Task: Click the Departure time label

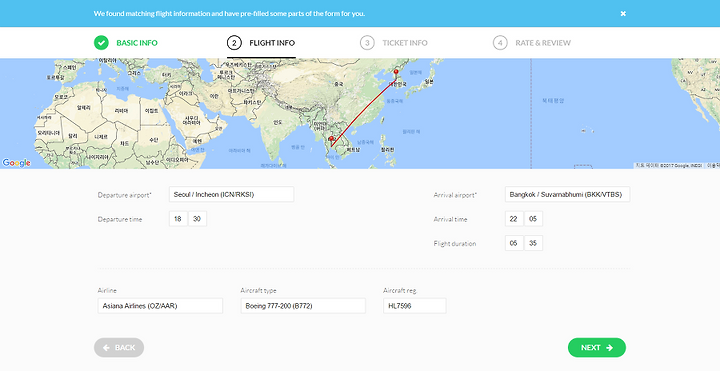Action: [120, 219]
